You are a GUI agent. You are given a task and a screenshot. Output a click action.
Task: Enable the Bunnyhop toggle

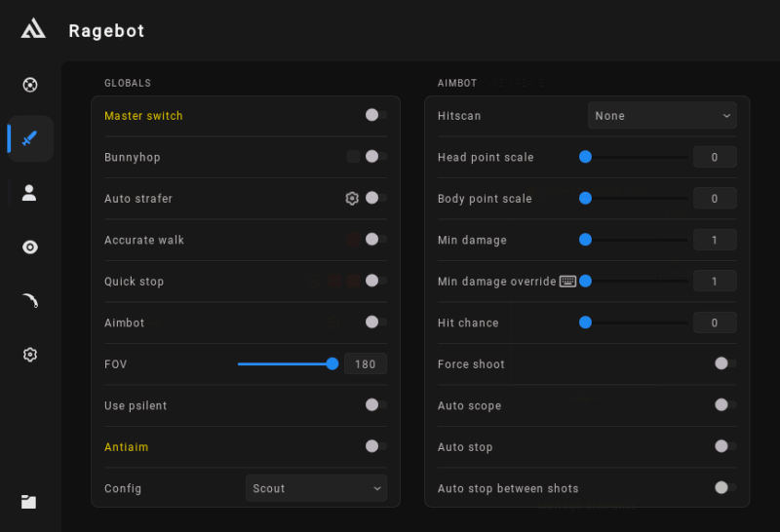coord(374,157)
